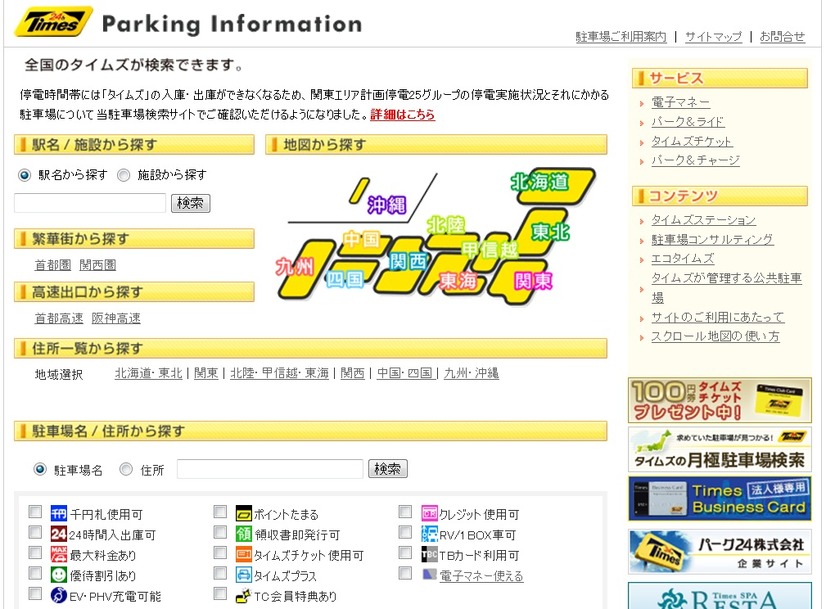
Task: Check the 24時間入出庫可 checkbox
Action: [35, 532]
